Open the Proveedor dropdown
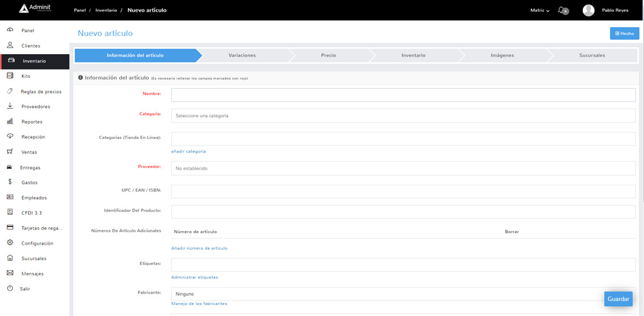The height and width of the screenshot is (316, 644). pos(403,169)
